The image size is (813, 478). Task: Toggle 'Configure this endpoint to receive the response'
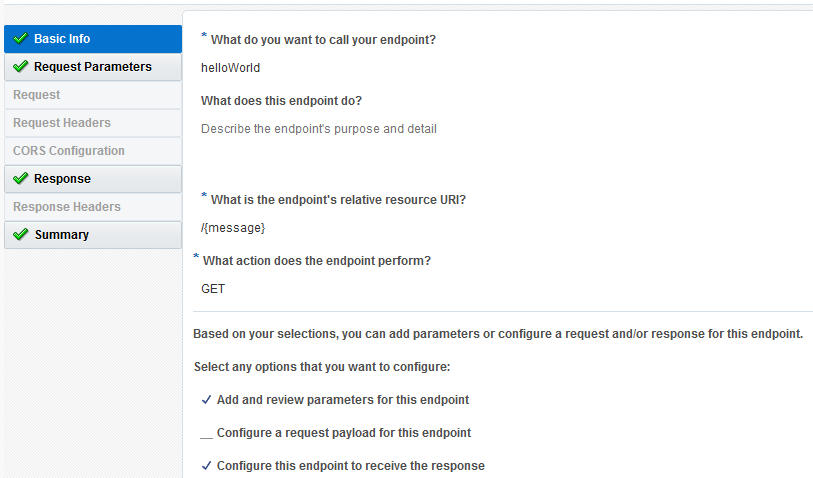tap(206, 466)
